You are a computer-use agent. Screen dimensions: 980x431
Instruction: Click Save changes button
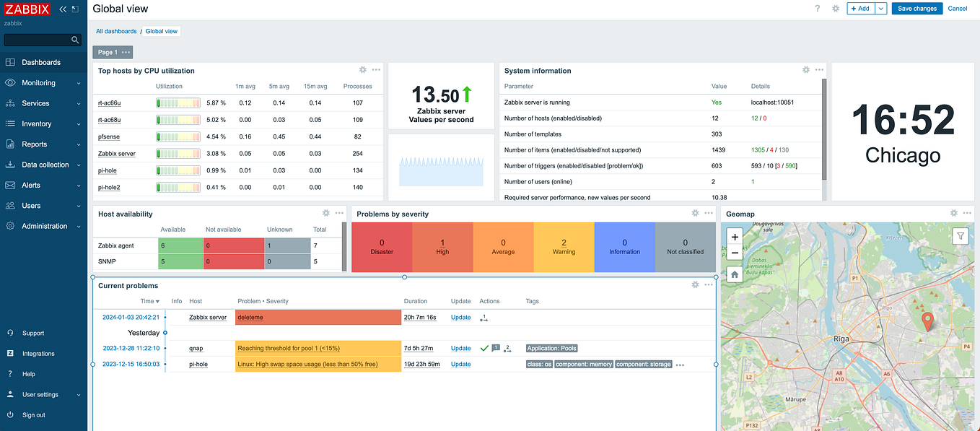917,9
